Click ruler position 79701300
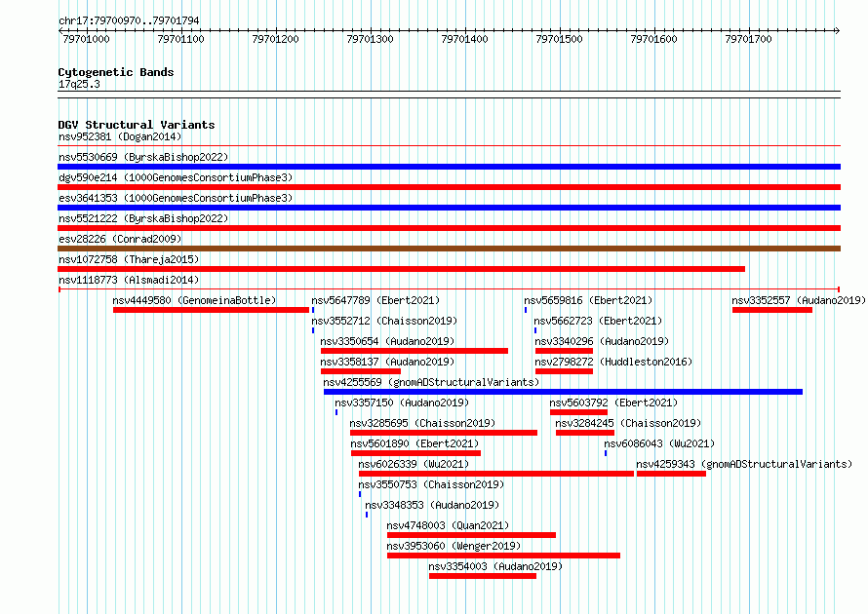 tap(370, 39)
